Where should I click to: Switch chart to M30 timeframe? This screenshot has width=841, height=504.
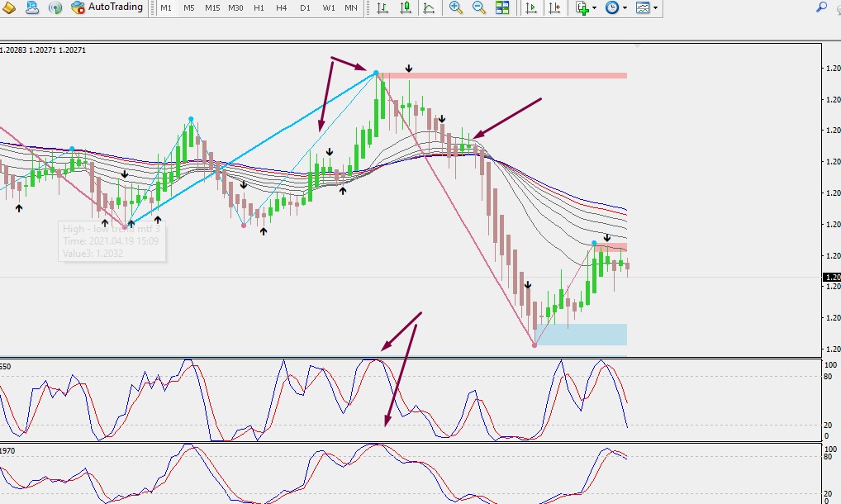pyautogui.click(x=235, y=8)
